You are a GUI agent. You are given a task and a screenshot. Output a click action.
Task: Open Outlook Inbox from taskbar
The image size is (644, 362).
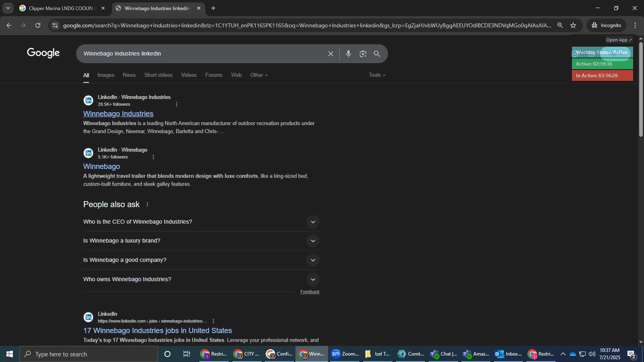(x=508, y=354)
